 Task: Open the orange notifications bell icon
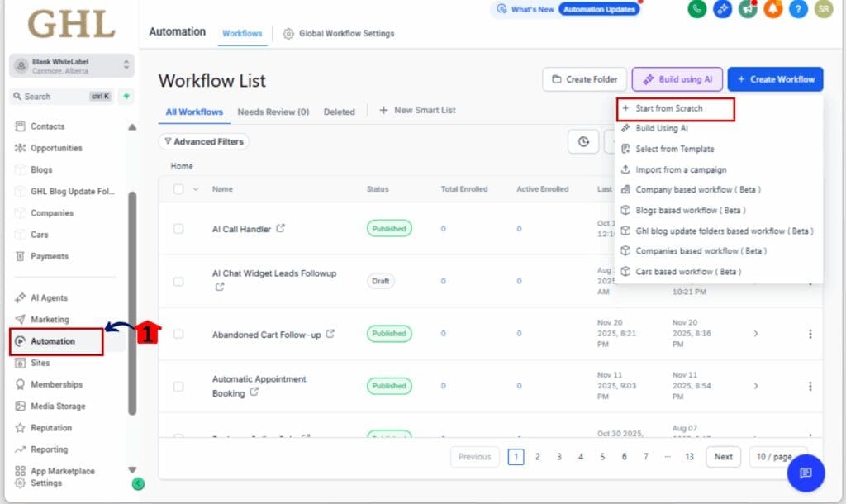pos(772,9)
